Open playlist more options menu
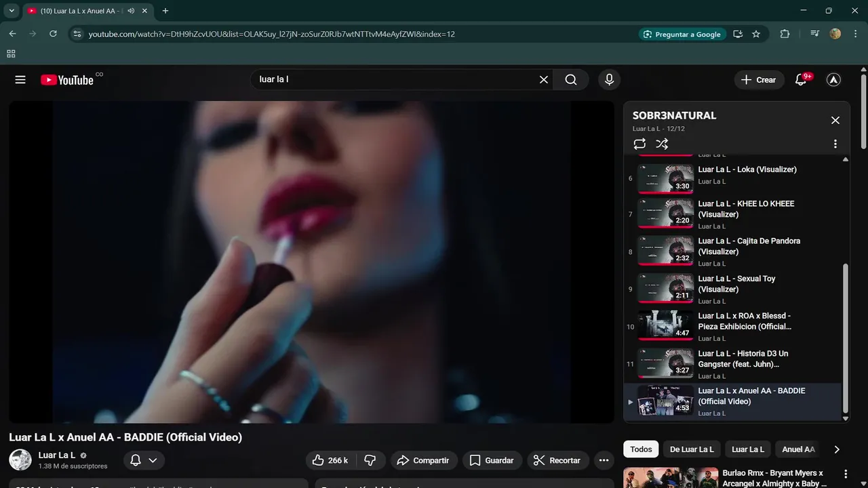The height and width of the screenshot is (488, 868). coord(835,144)
